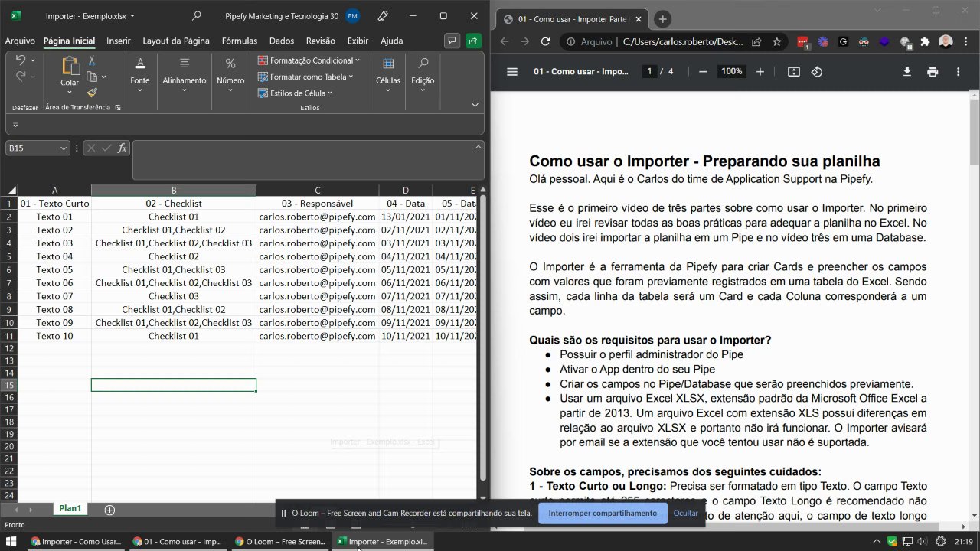This screenshot has width=980, height=551.
Task: Click the Insert Function fx button
Action: (122, 148)
